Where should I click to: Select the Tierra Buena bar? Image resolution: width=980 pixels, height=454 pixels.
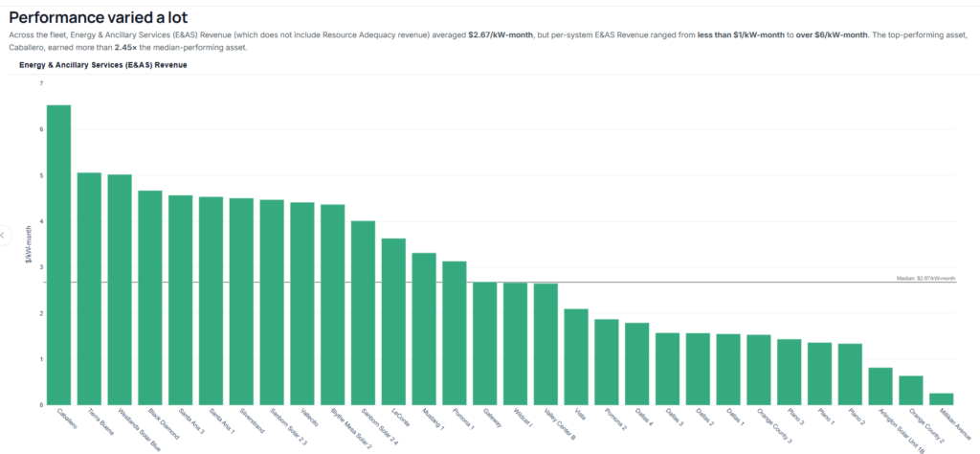point(89,289)
